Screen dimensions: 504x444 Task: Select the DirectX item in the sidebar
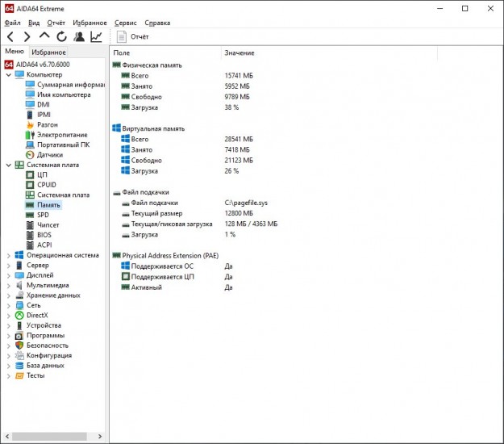(37, 316)
